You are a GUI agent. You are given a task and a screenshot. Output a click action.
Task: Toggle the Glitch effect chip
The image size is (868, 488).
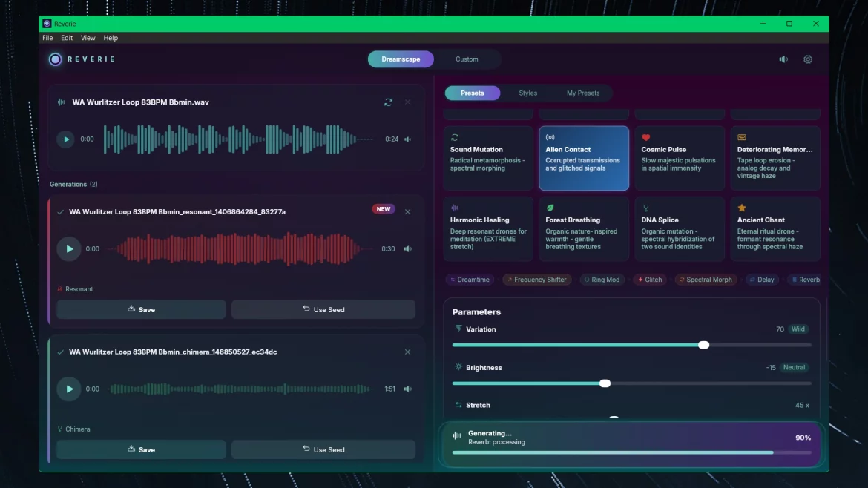[650, 280]
